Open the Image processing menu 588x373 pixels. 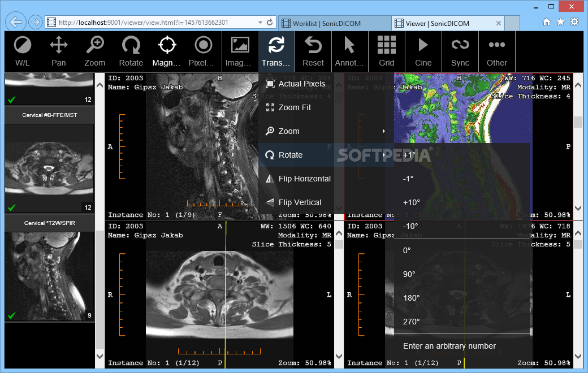point(240,51)
